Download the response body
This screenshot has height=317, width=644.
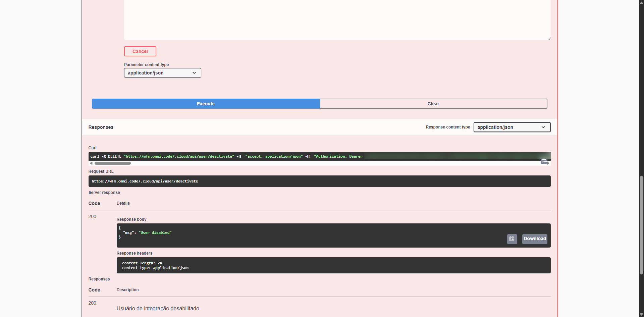pyautogui.click(x=534, y=239)
